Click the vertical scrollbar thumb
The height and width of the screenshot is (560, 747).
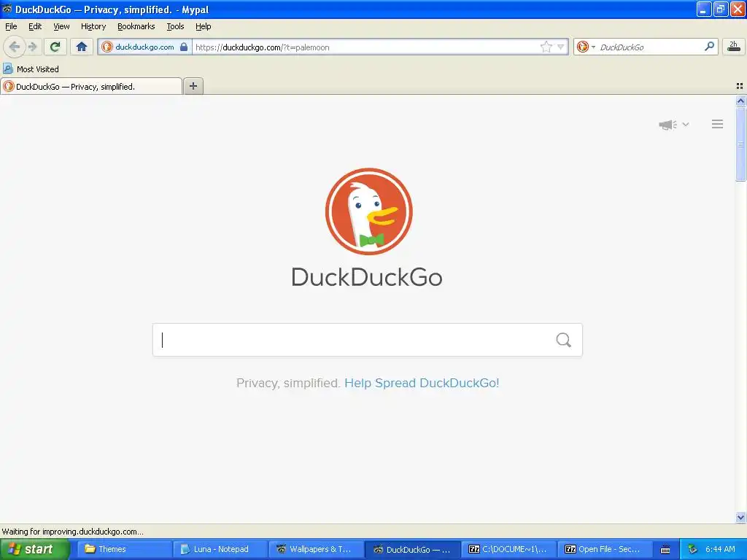point(740,144)
